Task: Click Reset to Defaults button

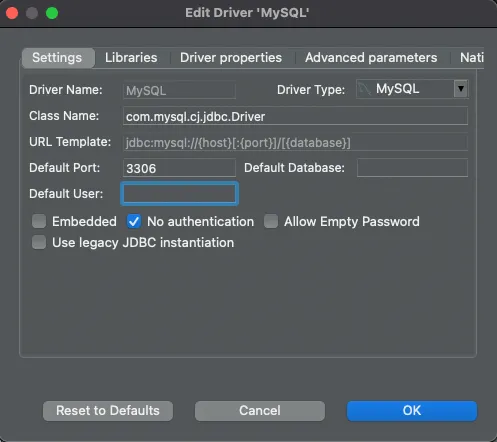Action: click(x=108, y=411)
